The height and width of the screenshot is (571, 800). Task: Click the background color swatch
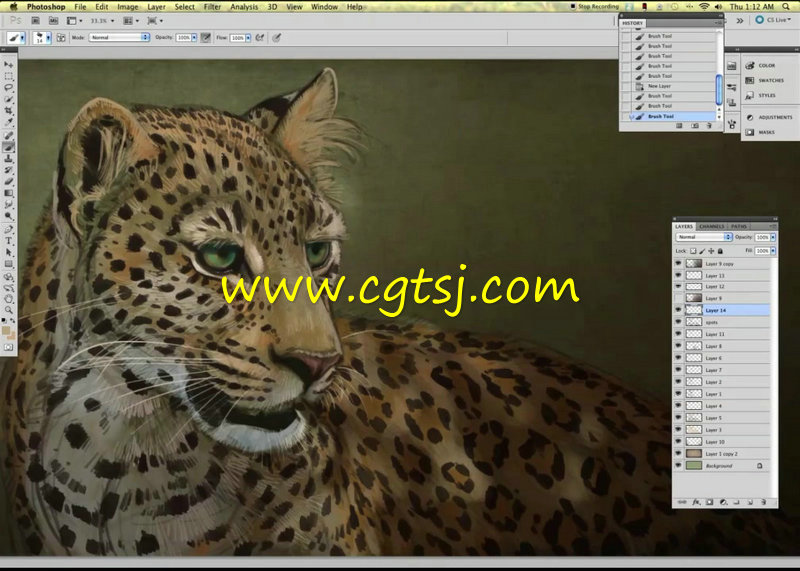click(x=11, y=335)
